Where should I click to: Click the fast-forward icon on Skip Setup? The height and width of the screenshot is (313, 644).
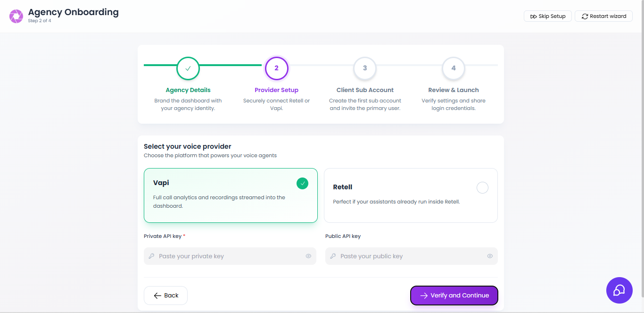coord(533,16)
